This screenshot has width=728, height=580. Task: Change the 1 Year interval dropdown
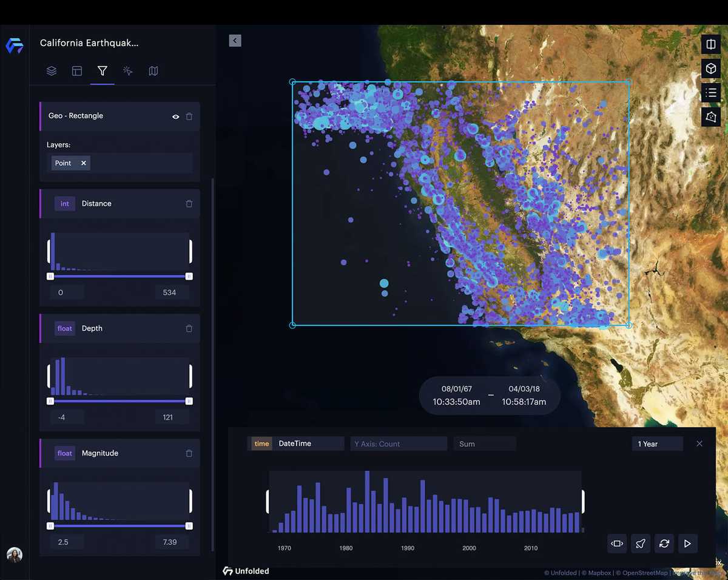pyautogui.click(x=657, y=444)
